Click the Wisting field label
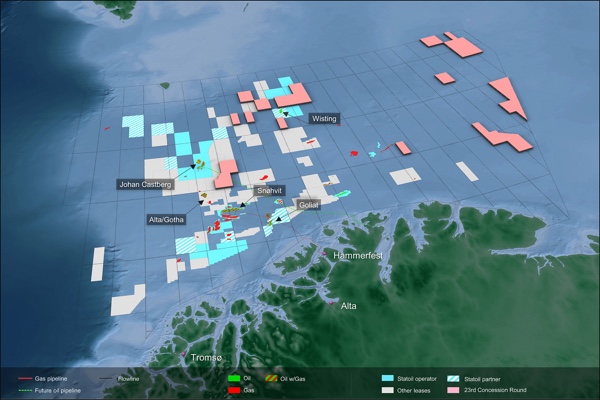This screenshot has width=600, height=400. [324, 119]
